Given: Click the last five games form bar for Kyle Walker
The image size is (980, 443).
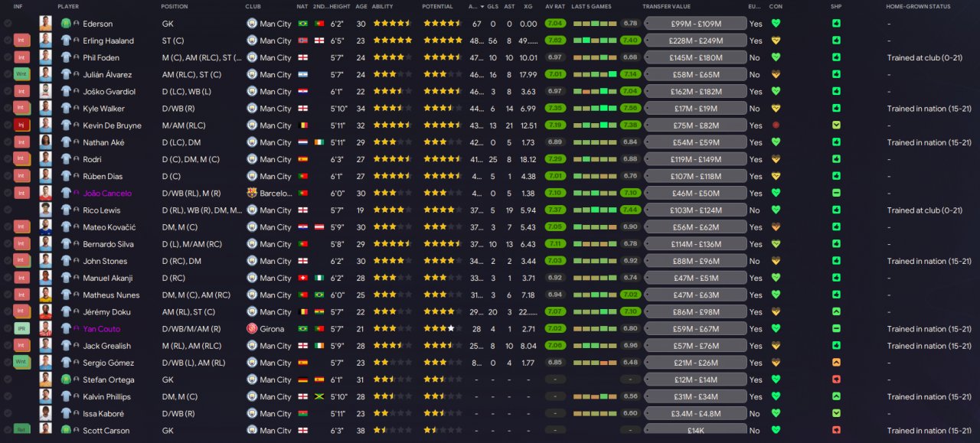Looking at the screenshot, I should pos(594,109).
